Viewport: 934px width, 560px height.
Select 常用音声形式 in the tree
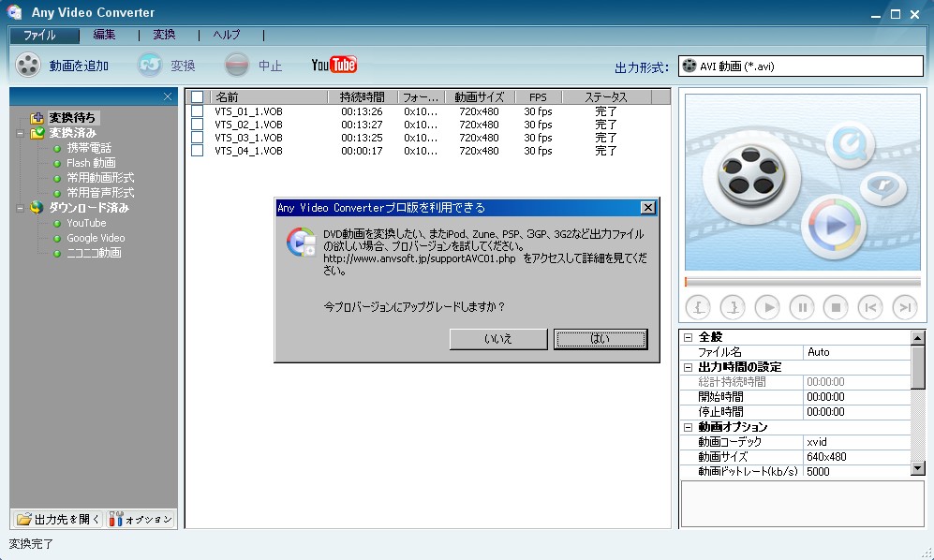(100, 192)
